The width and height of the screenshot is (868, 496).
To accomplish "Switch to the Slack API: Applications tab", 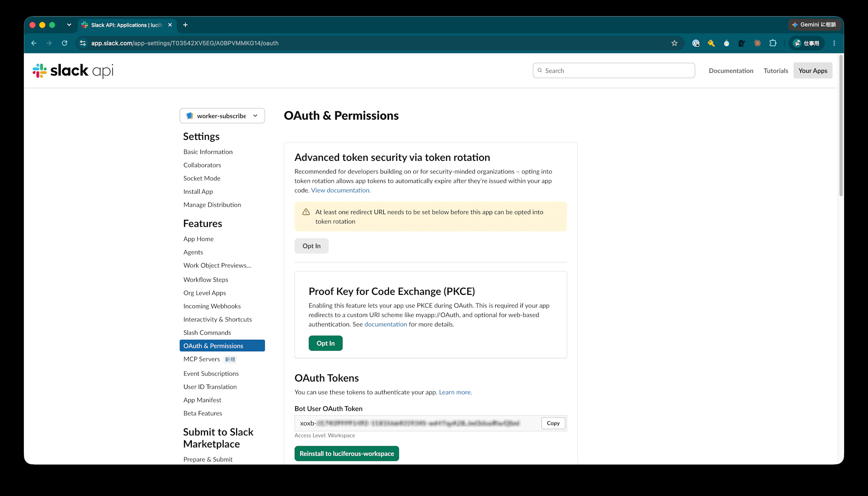I will 127,25.
